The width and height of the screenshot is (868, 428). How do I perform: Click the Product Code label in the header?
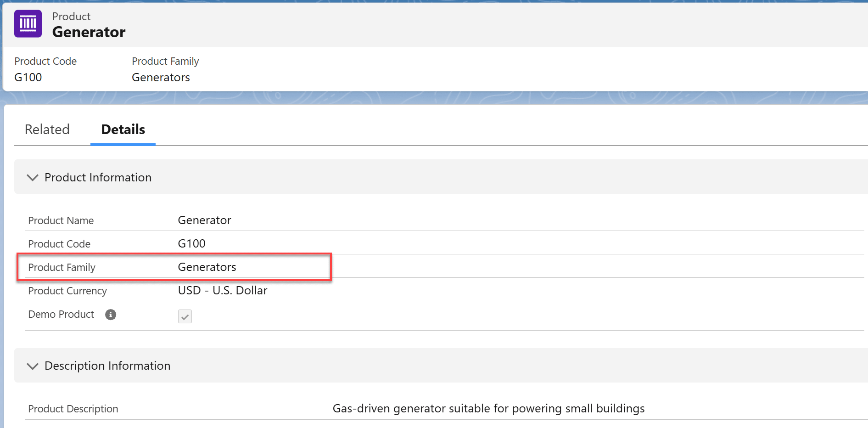pyautogui.click(x=45, y=61)
